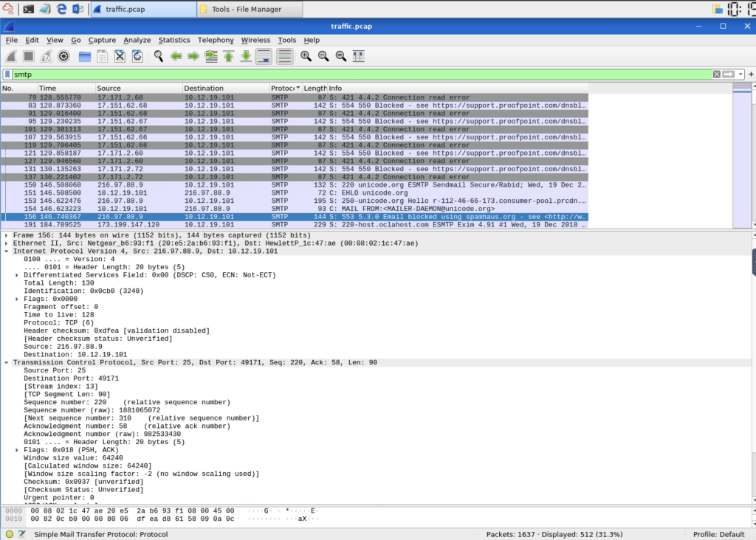Image resolution: width=756 pixels, height=540 pixels.
Task: Click inside the smtp filter field
Action: coord(362,75)
